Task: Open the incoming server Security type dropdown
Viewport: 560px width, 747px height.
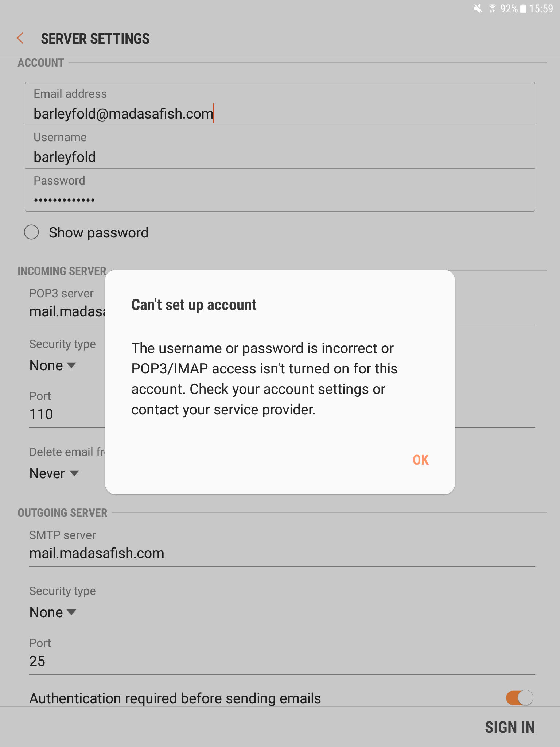Action: tap(53, 365)
